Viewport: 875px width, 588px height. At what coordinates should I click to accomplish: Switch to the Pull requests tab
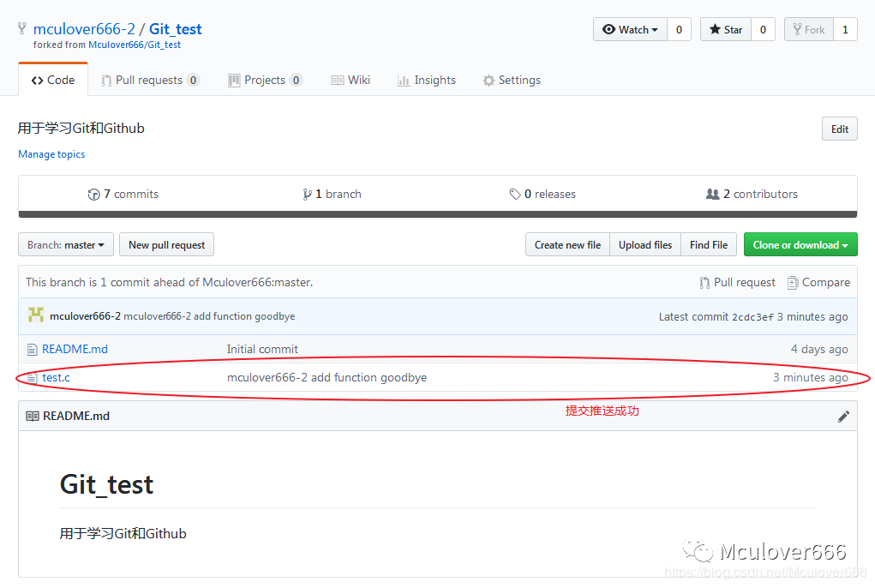click(x=150, y=81)
